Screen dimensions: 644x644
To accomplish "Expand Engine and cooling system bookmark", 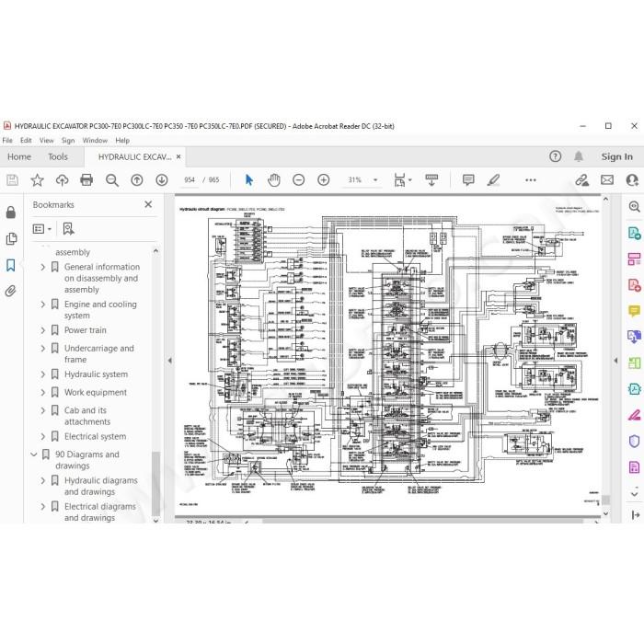I will tap(42, 305).
